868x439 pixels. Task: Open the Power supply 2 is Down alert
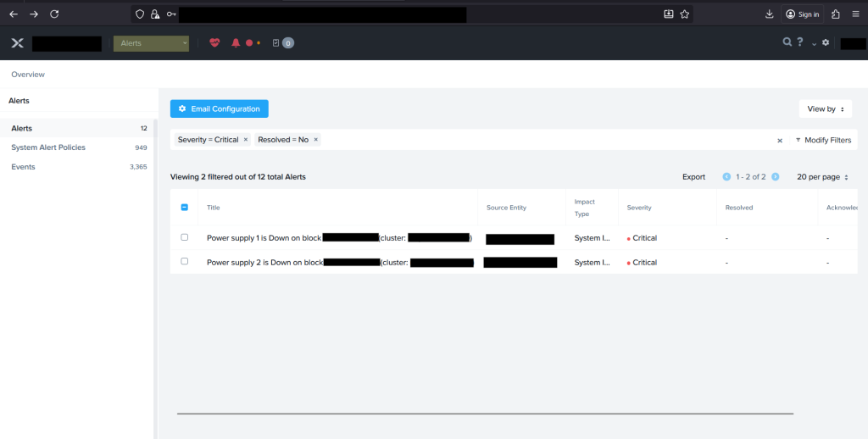340,263
